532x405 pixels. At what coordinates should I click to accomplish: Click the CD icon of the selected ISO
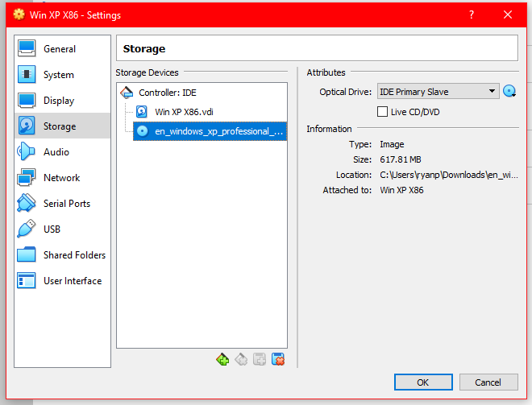(143, 131)
